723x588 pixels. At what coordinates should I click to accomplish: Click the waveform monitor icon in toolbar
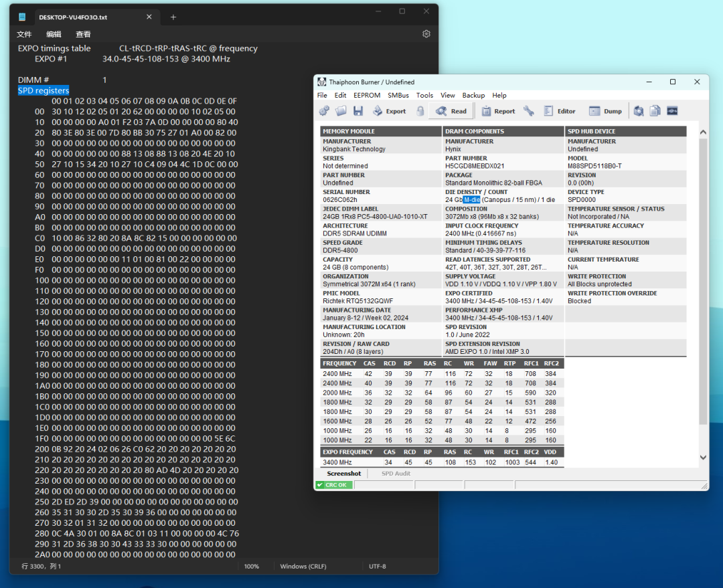click(672, 111)
